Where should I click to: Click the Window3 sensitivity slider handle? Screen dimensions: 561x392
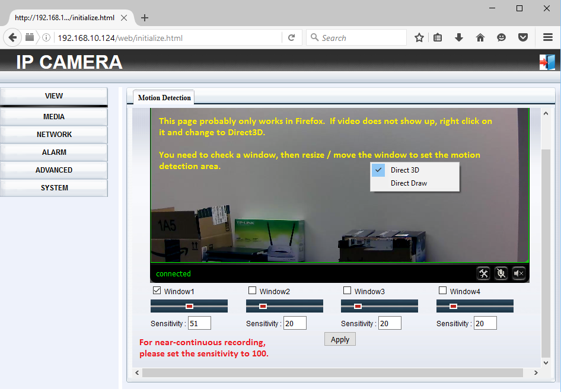(358, 306)
